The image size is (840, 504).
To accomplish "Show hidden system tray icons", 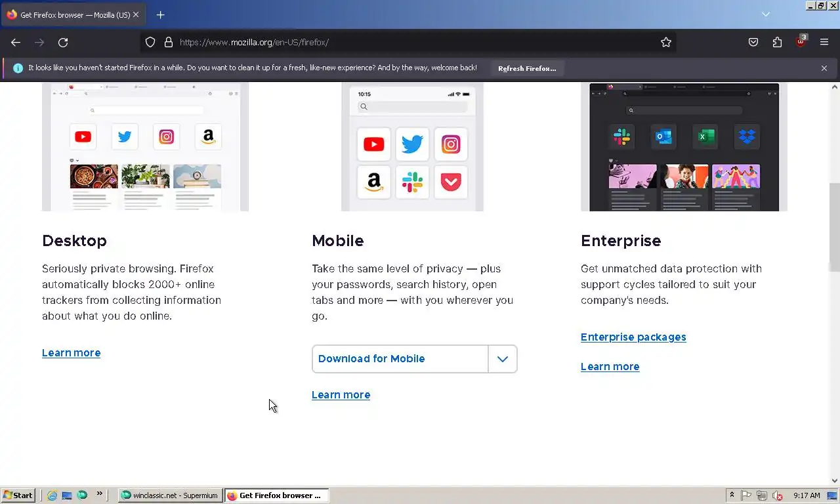I will coord(732,495).
